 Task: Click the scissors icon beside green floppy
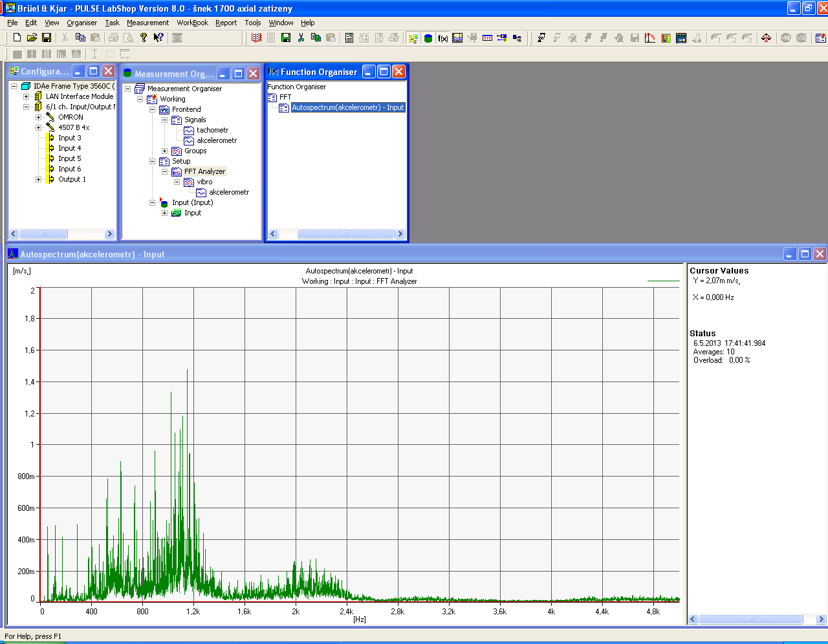tap(301, 38)
